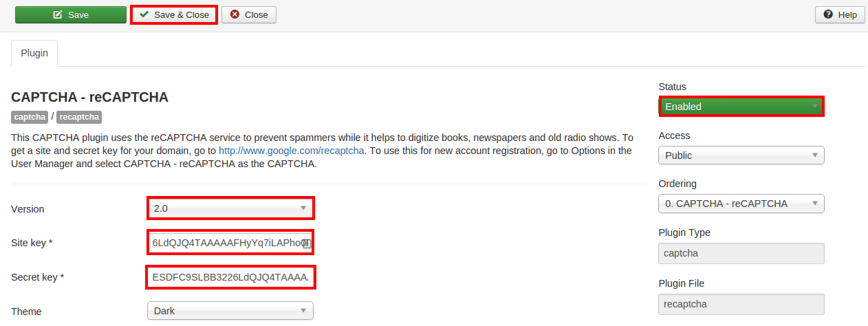Viewport: 868px width, 326px height.
Task: Focus the Site key input field
Action: tap(230, 243)
